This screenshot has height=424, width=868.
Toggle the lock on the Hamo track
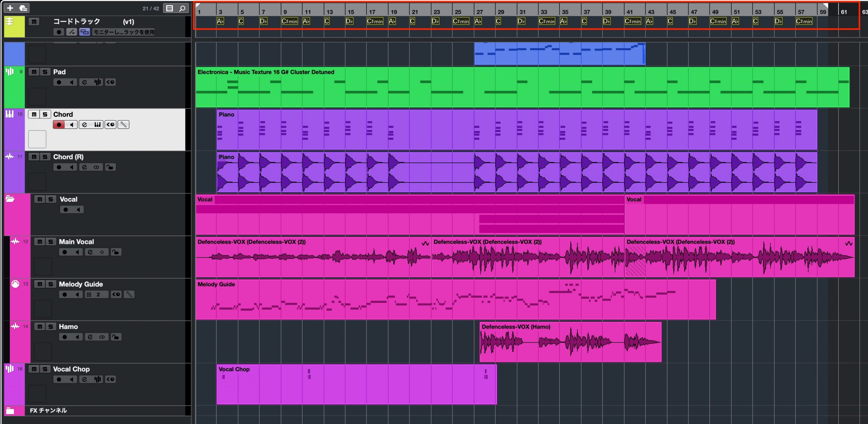(116, 337)
